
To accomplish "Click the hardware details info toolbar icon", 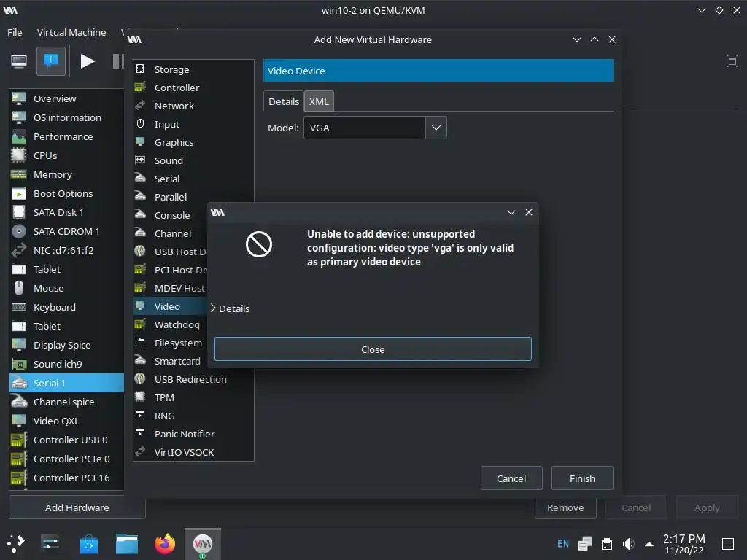I will 51,61.
